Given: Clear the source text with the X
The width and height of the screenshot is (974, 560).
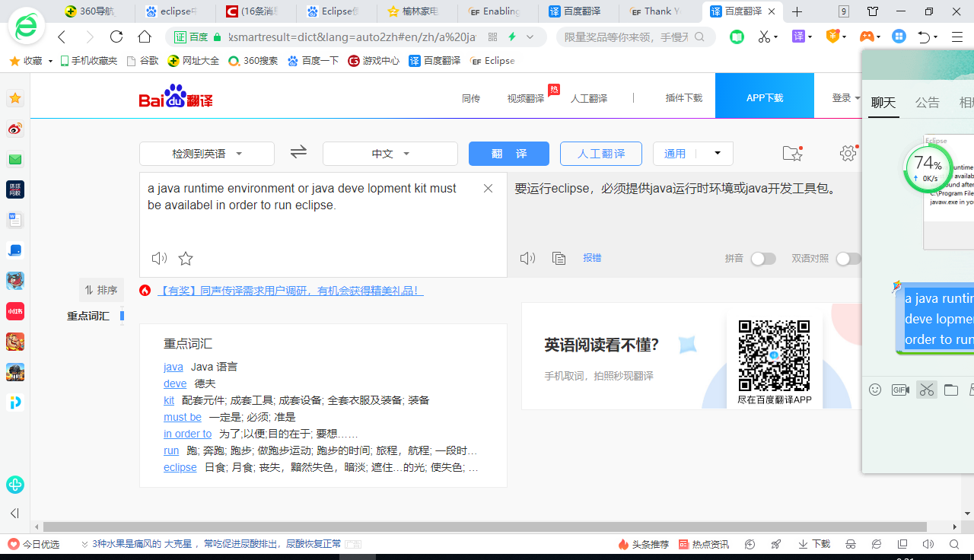Looking at the screenshot, I should [x=487, y=188].
